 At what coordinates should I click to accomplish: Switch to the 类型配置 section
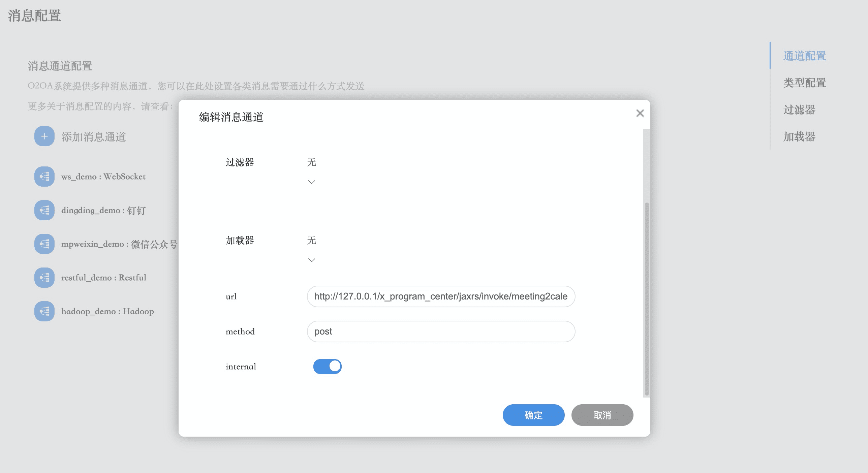pyautogui.click(x=805, y=83)
